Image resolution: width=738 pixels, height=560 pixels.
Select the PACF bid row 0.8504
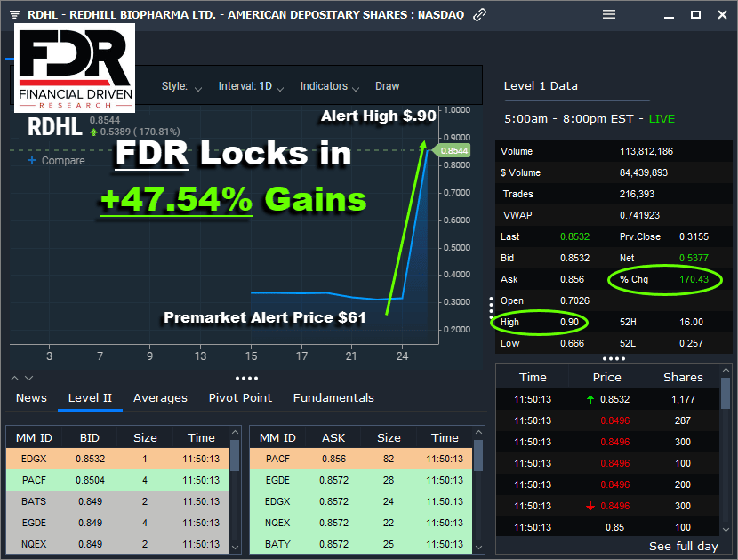click(117, 480)
